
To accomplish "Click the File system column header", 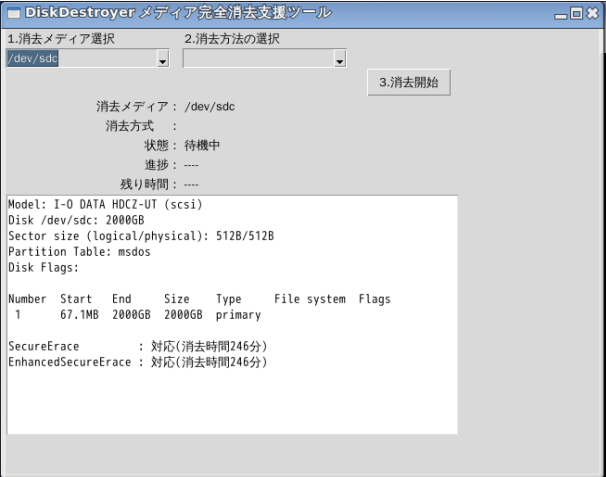I will point(310,299).
